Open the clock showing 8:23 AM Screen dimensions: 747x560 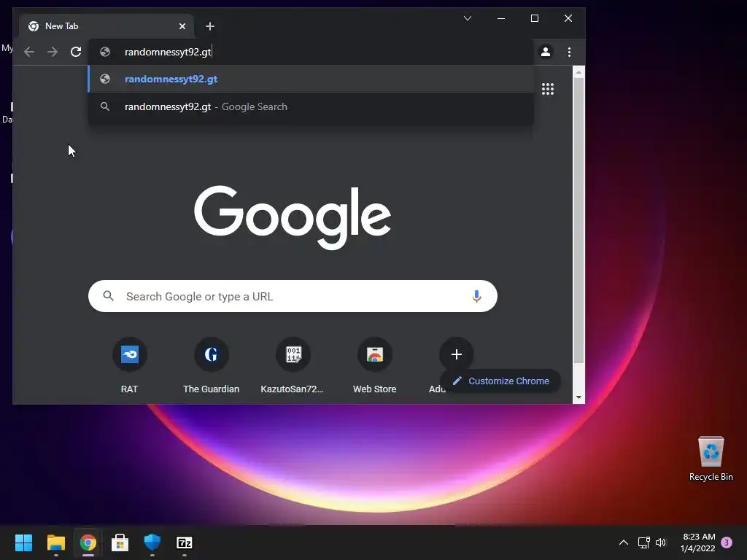[698, 542]
